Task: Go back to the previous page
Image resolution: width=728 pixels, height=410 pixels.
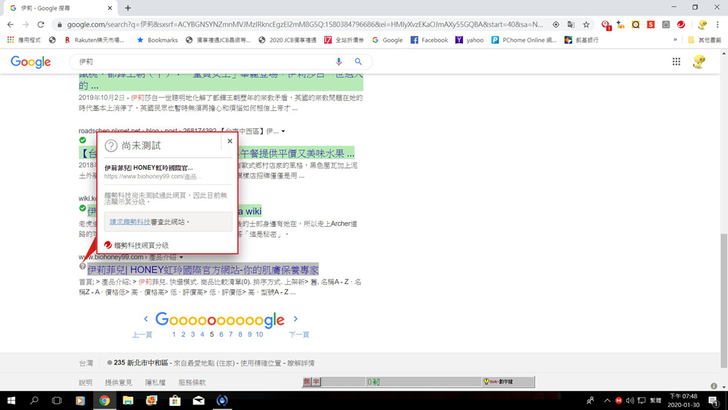Action: tap(10, 25)
